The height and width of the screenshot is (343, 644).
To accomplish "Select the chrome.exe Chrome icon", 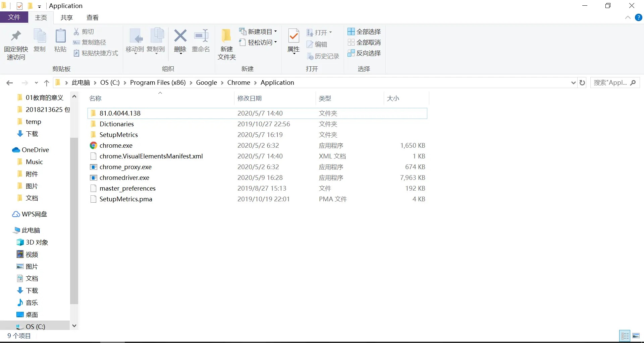I will [x=93, y=145].
